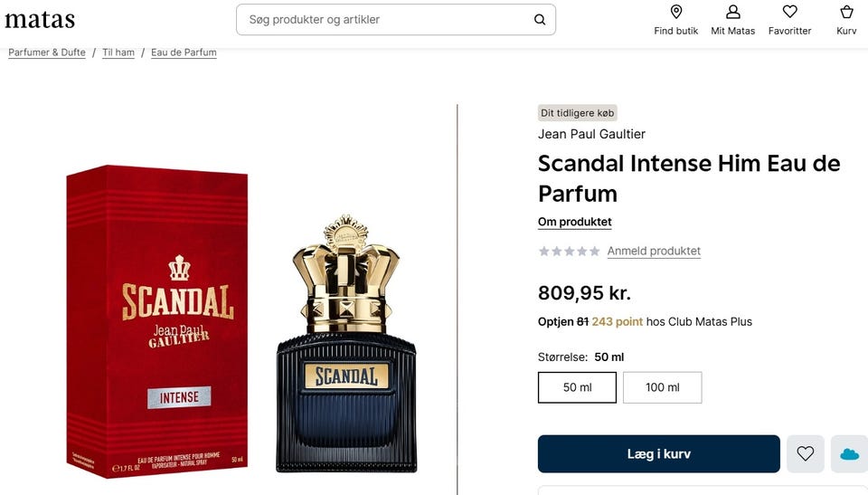This screenshot has height=495, width=868.
Task: Click the Læg i kurv button
Action: click(658, 454)
